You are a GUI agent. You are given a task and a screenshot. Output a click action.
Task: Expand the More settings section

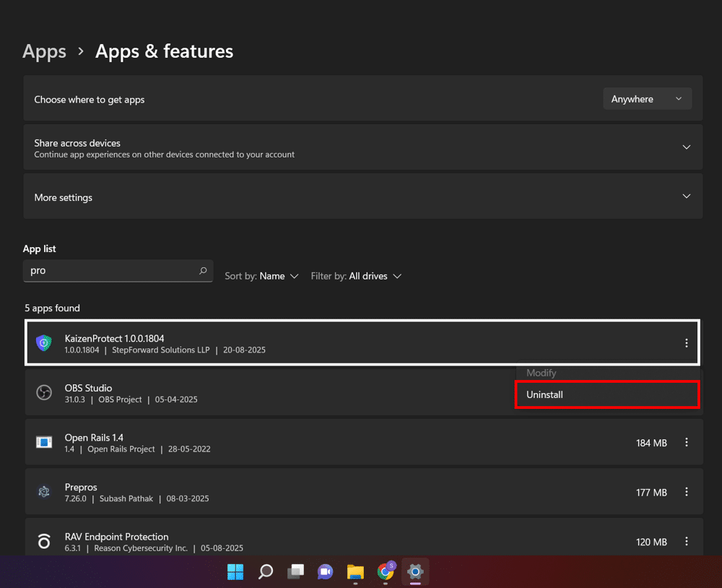tap(686, 196)
